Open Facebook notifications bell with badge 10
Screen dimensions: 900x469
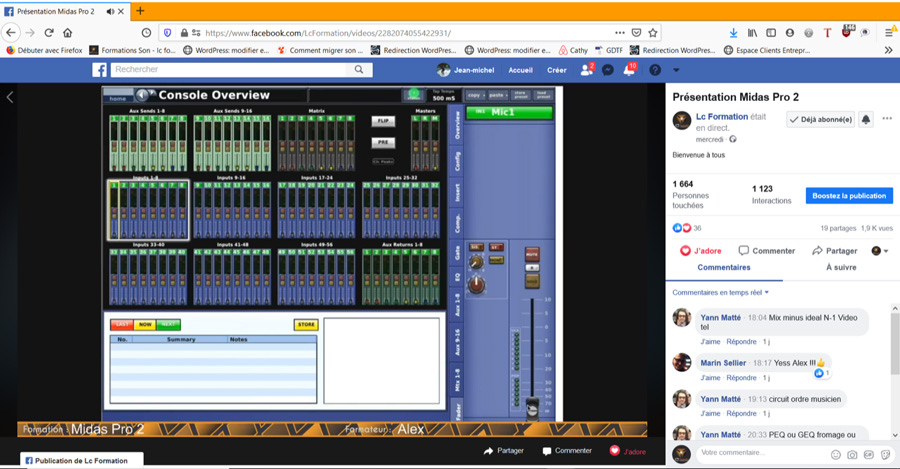[x=630, y=69]
